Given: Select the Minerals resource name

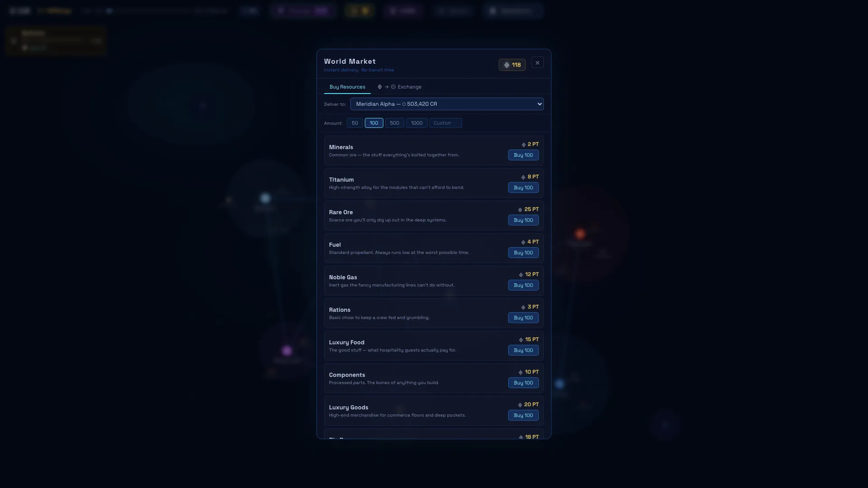Looking at the screenshot, I should [341, 147].
